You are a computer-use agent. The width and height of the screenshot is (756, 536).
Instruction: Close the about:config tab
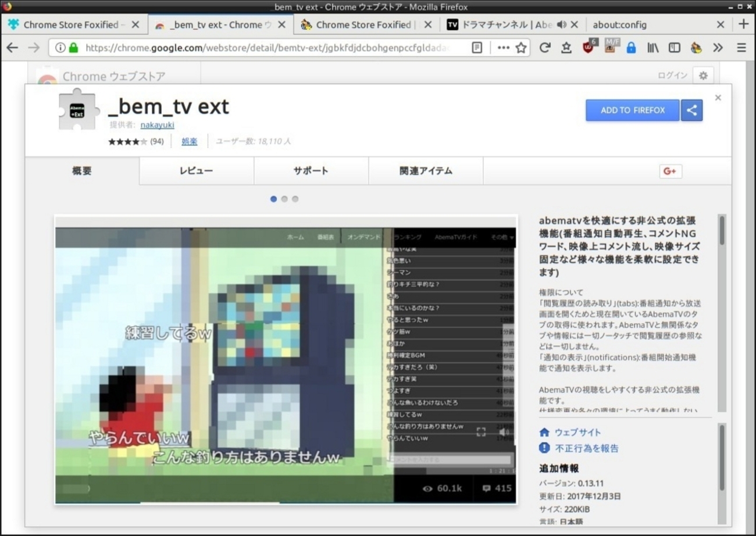(x=720, y=24)
